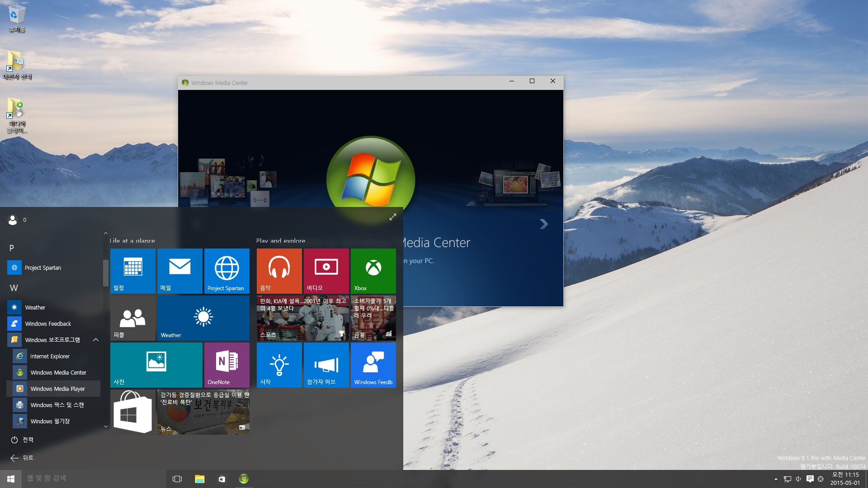
Task: Open Windows 필기장 journal
Action: 53,421
